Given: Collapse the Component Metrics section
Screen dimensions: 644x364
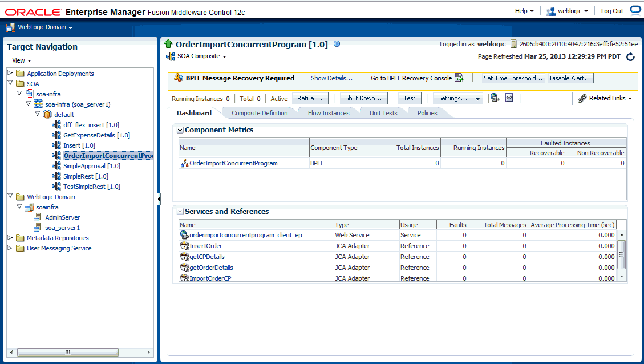Looking at the screenshot, I should (180, 130).
